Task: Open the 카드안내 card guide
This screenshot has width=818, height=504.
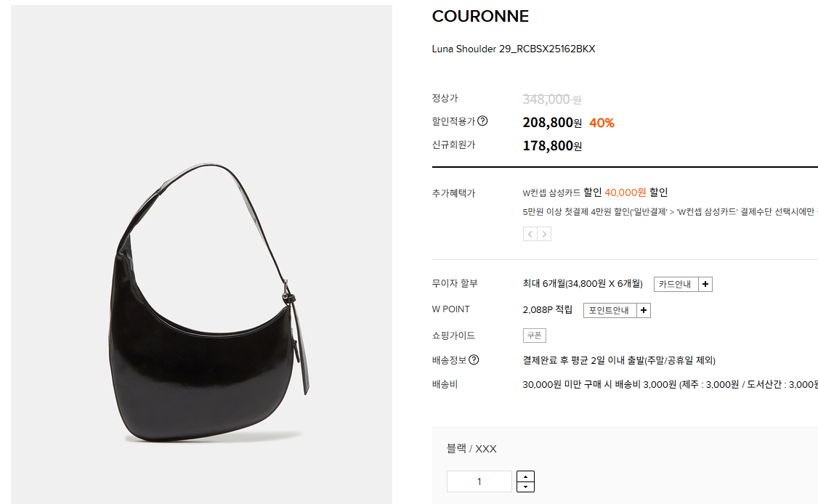Action: [676, 285]
